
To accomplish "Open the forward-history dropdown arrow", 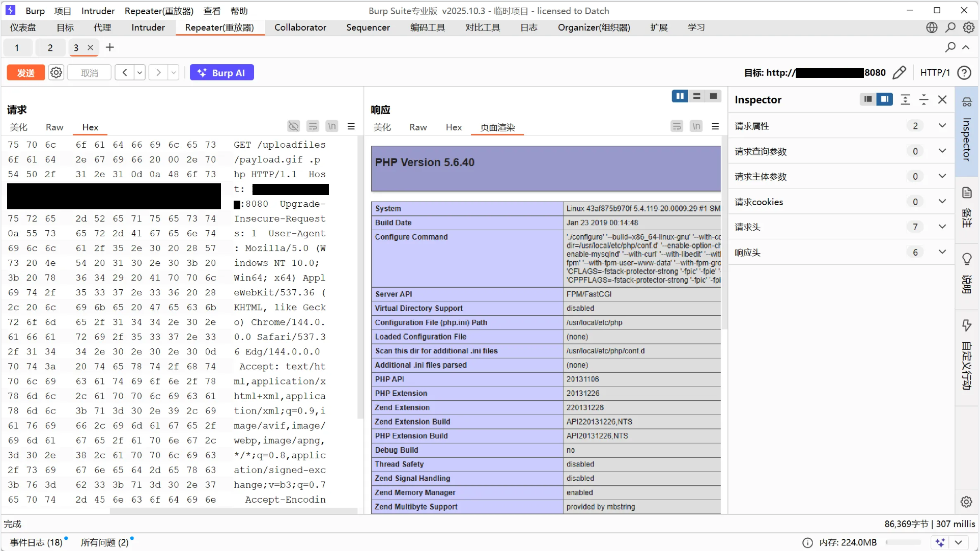I will pyautogui.click(x=174, y=72).
